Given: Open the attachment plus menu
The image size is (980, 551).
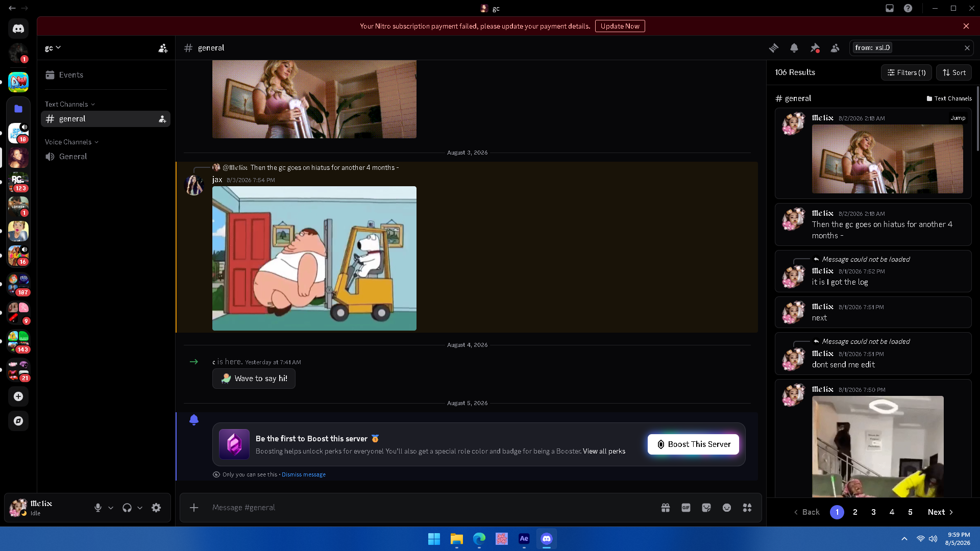Looking at the screenshot, I should (x=194, y=508).
